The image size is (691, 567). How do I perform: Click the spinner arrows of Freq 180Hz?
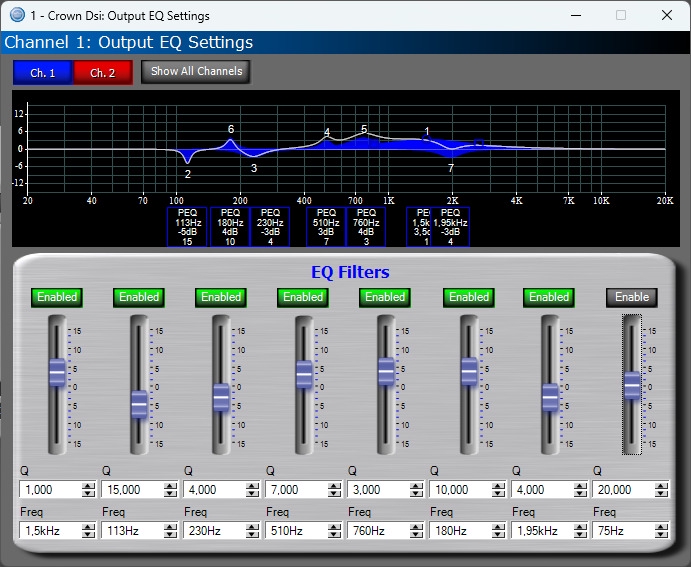click(498, 530)
